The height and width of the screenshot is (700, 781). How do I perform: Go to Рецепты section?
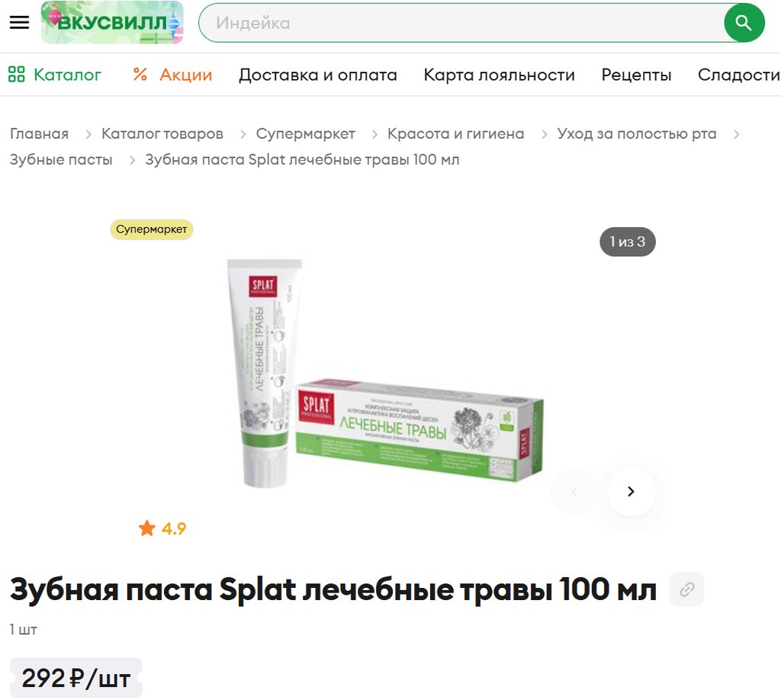pyautogui.click(x=636, y=75)
